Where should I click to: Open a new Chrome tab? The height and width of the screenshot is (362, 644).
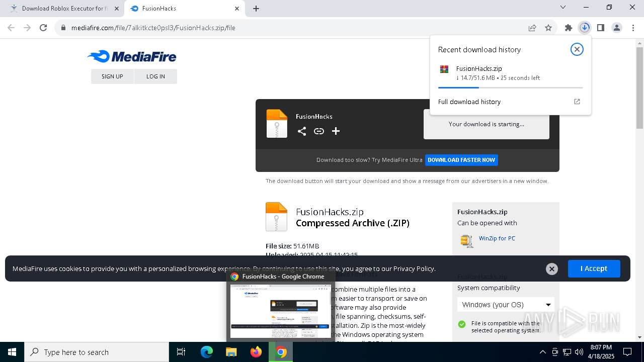tap(256, 9)
